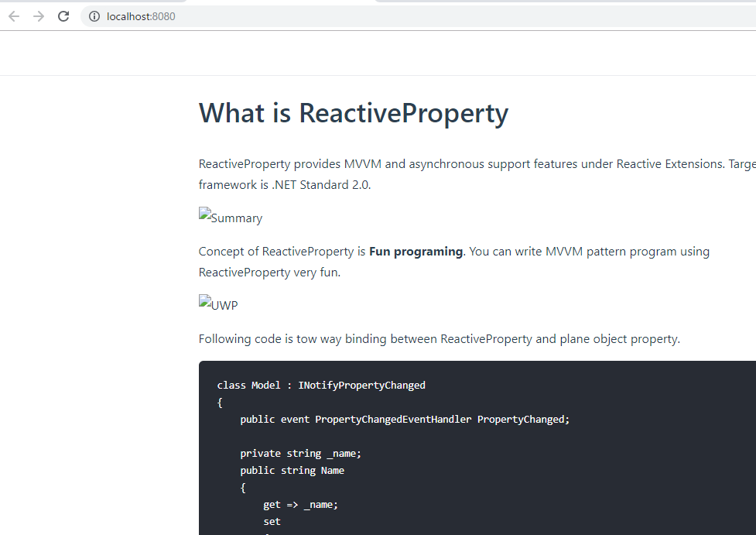756x535 pixels.
Task: Focus the localhost:8080 address bar
Action: coord(418,16)
